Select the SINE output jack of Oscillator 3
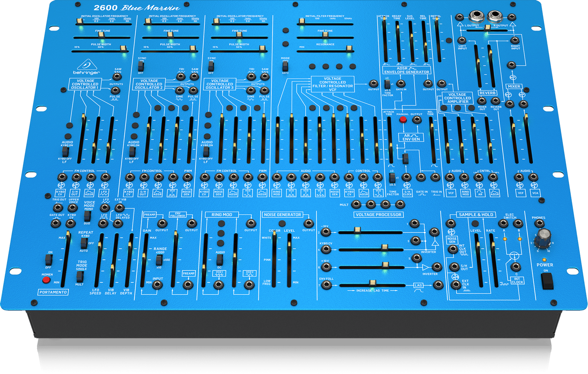Viewport: 588px width, 374px height. [x=250, y=90]
